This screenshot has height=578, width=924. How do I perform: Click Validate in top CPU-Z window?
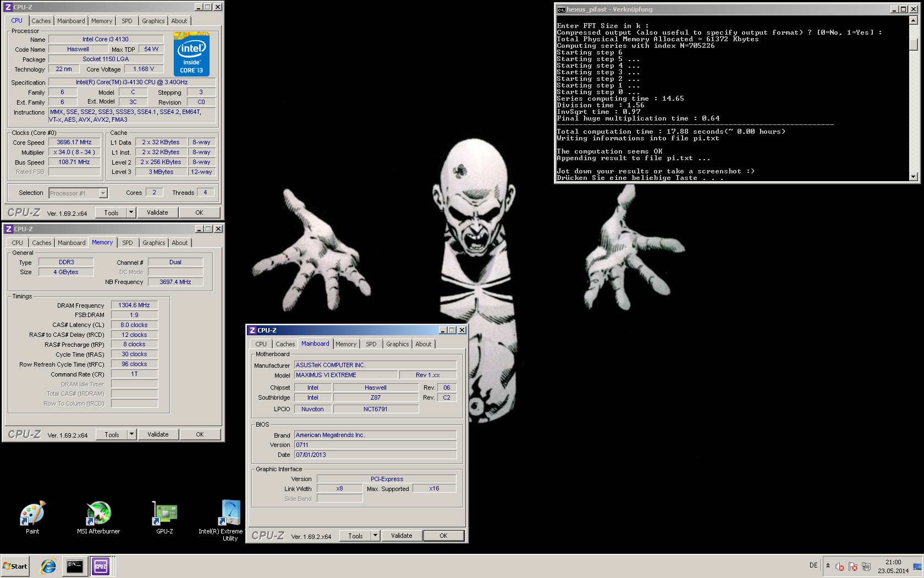point(157,212)
